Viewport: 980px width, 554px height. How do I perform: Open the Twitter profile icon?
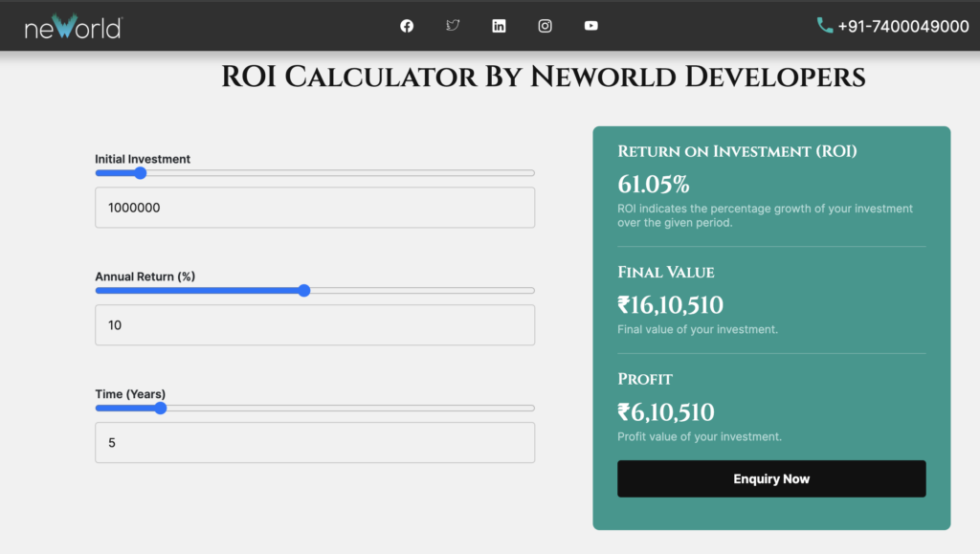point(453,26)
